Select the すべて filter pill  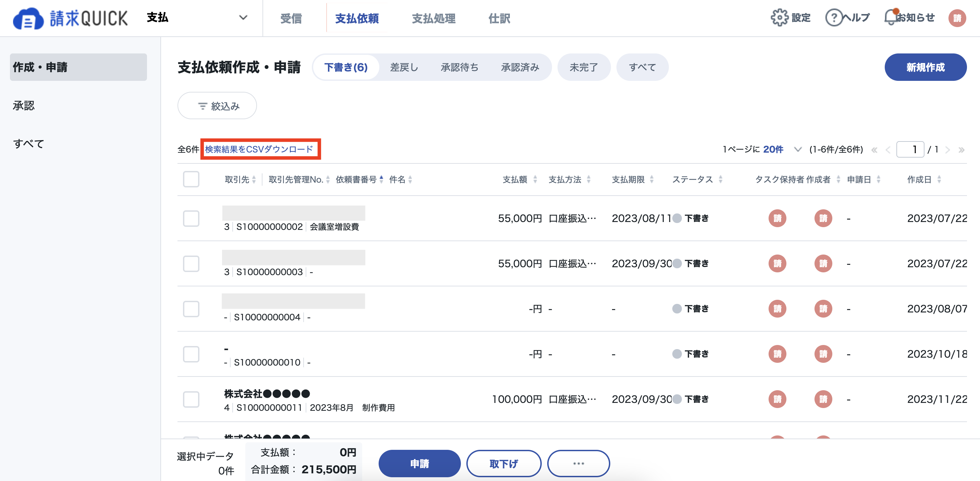(x=642, y=67)
